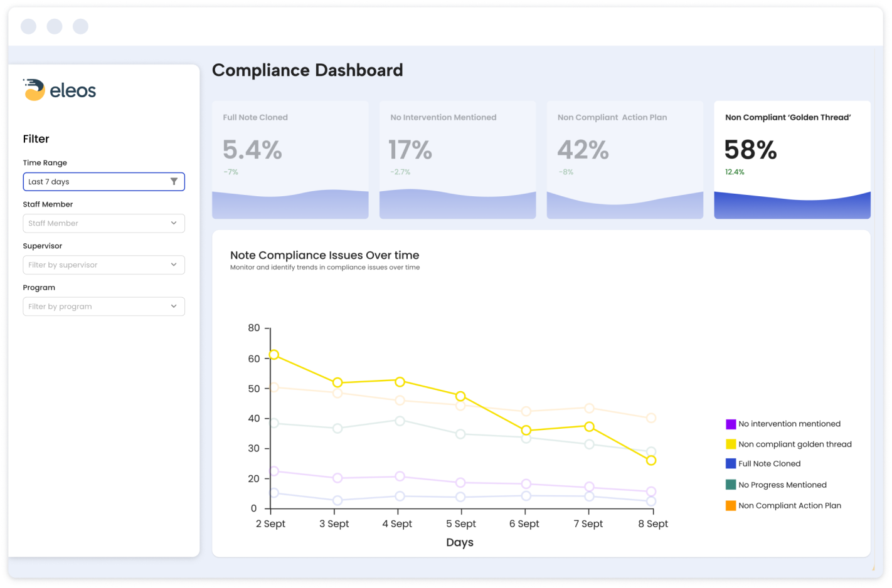Click the golden thread data point at 6 Sept

[526, 430]
